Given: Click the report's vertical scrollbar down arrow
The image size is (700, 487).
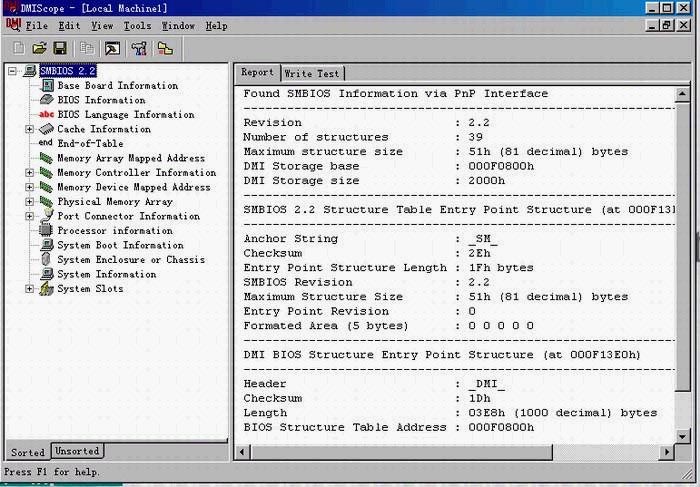Looking at the screenshot, I should coord(682,436).
